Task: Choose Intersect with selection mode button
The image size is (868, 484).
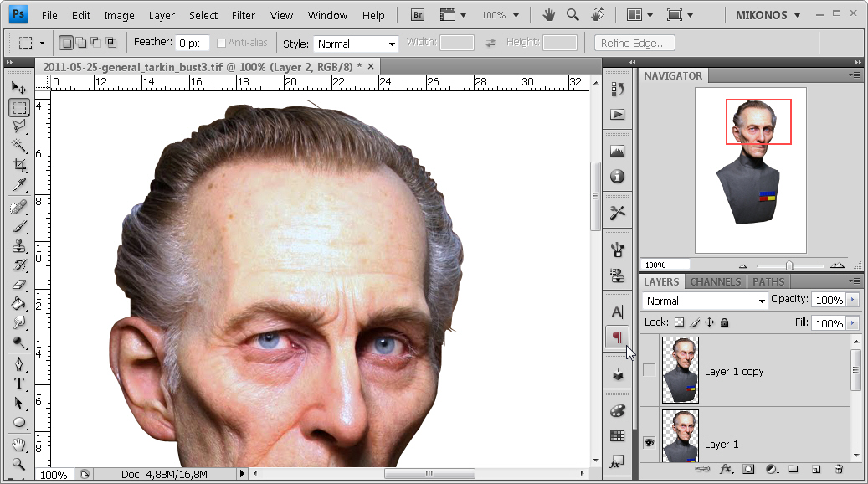Action: 110,43
